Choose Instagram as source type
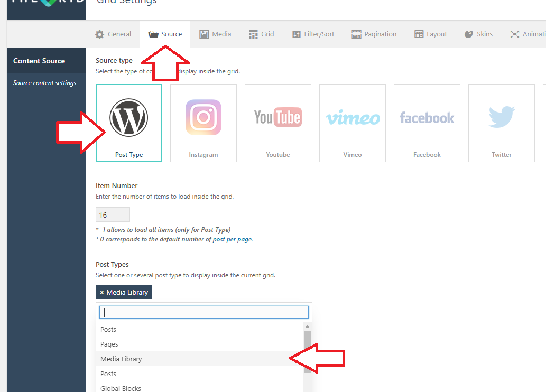 click(x=203, y=123)
